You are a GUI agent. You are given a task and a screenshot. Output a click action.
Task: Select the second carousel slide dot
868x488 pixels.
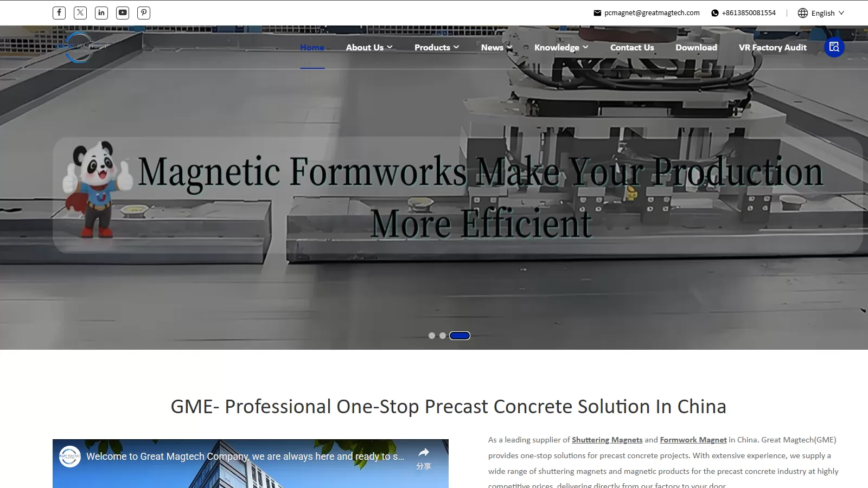click(443, 336)
